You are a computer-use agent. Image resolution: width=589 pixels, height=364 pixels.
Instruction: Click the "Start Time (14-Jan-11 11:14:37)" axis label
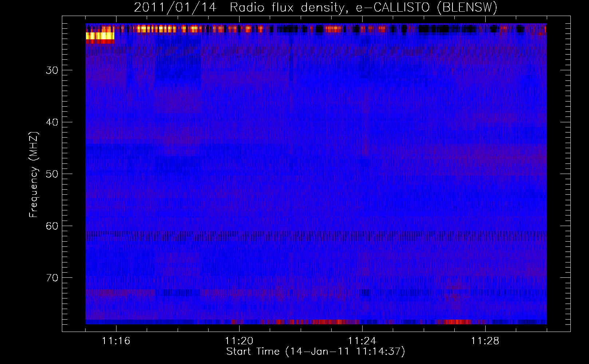[x=316, y=352]
